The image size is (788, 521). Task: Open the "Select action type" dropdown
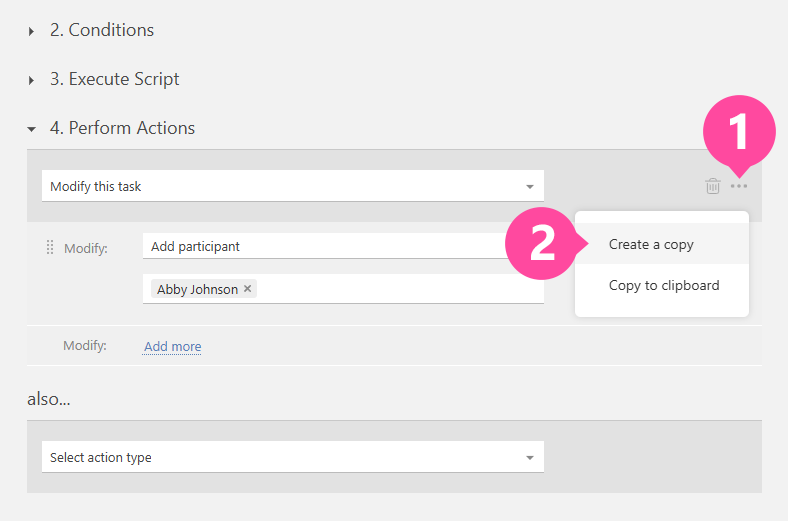click(293, 457)
